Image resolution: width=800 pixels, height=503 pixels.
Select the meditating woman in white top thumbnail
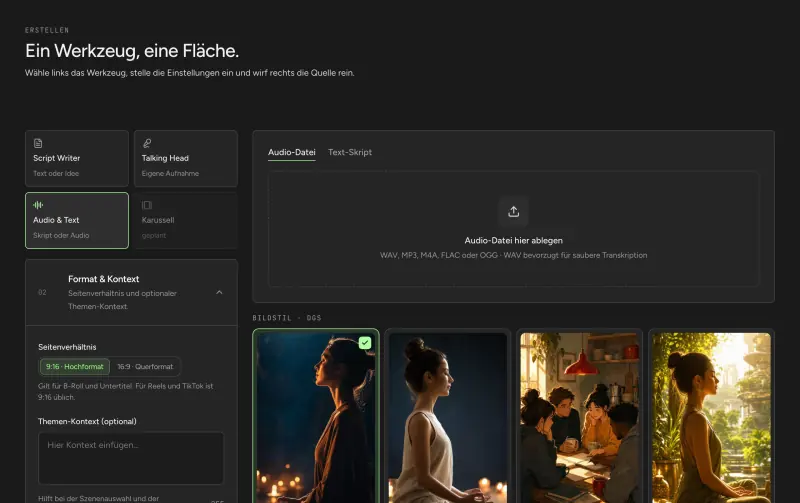pyautogui.click(x=448, y=416)
